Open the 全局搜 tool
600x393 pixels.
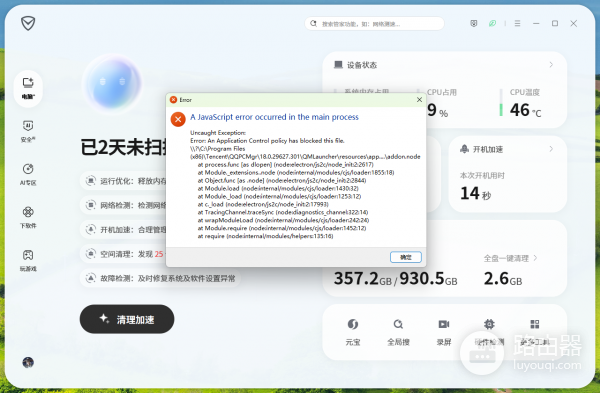tap(398, 332)
